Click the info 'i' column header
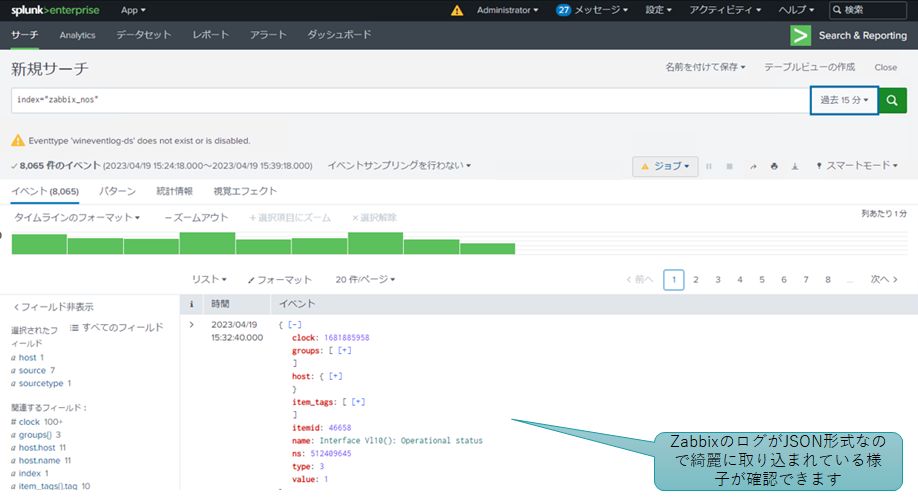This screenshot has height=500, width=918. 191,304
